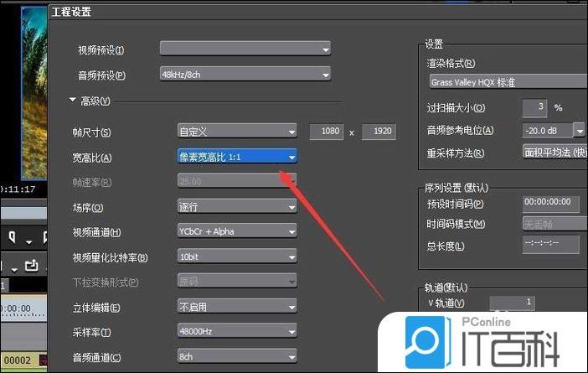
Task: Open the 渲染格式 Grass Valley HQX dropdown
Action: click(508, 82)
